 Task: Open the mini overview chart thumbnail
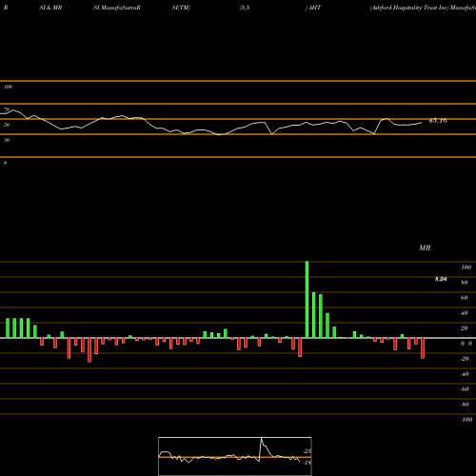235,456
